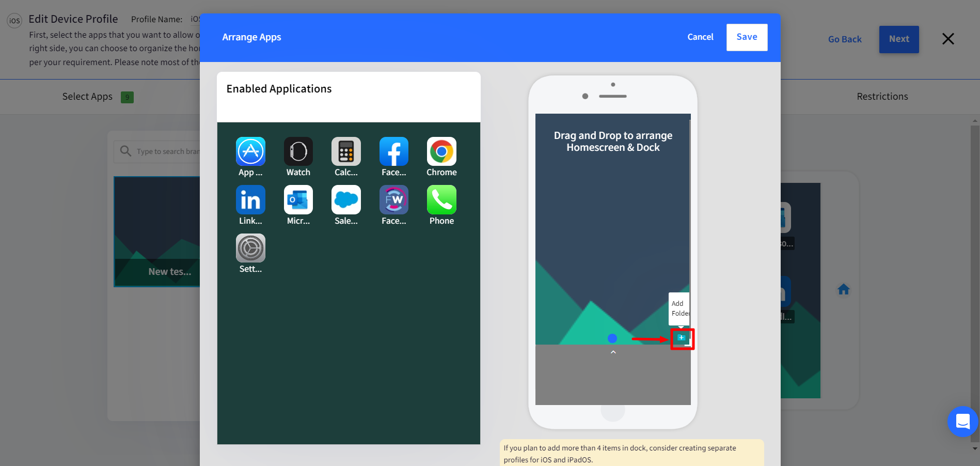Click the Go Back link
Viewport: 980px width, 466px height.
(x=845, y=39)
